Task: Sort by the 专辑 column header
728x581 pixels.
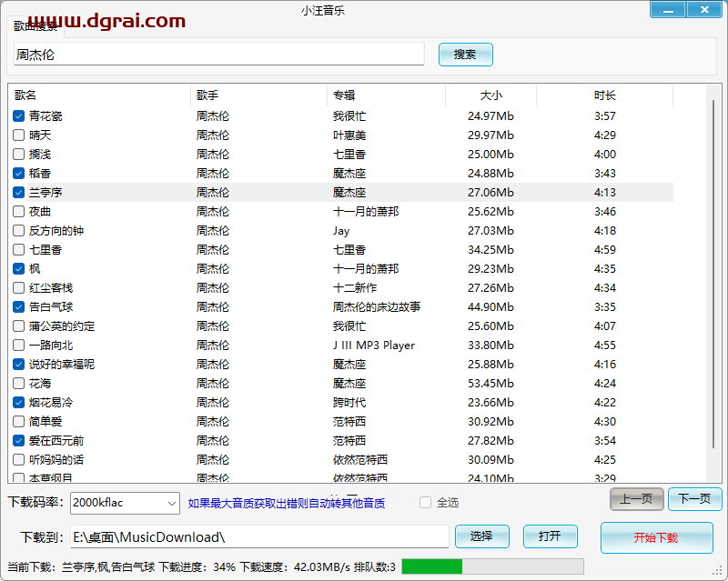Action: coord(386,95)
